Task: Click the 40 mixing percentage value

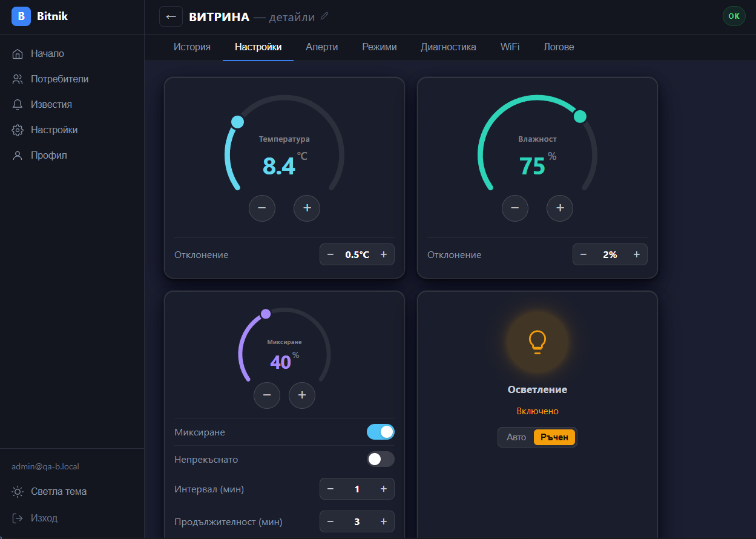Action: coord(281,362)
